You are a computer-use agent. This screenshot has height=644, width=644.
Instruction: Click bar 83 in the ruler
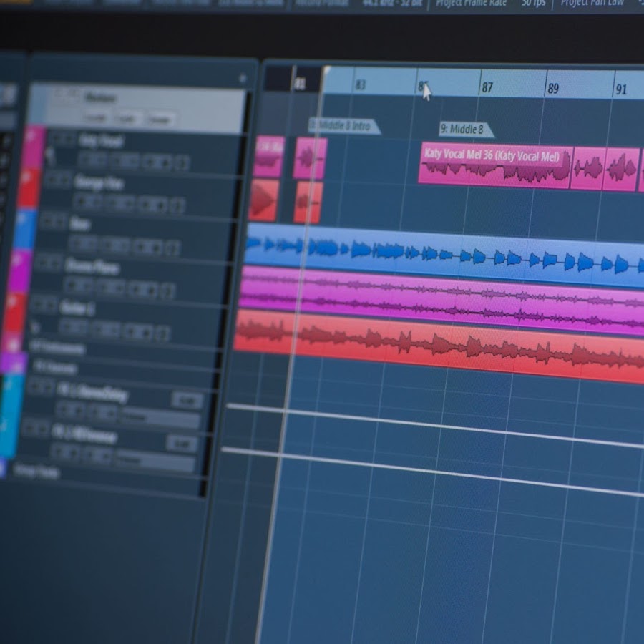pos(360,85)
